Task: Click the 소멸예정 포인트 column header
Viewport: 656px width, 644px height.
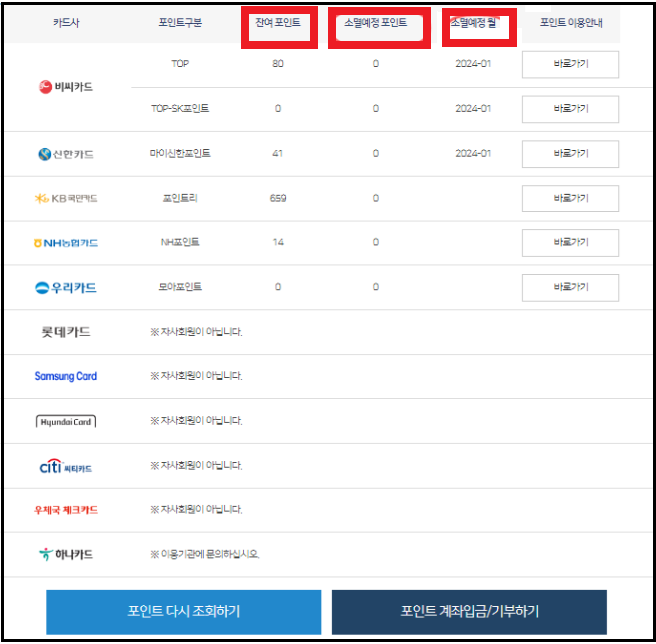Action: tap(375, 22)
